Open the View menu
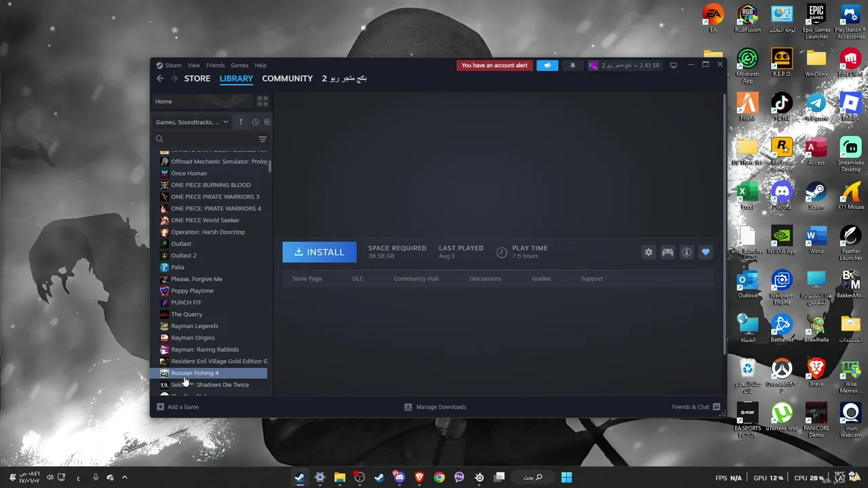 coord(194,66)
